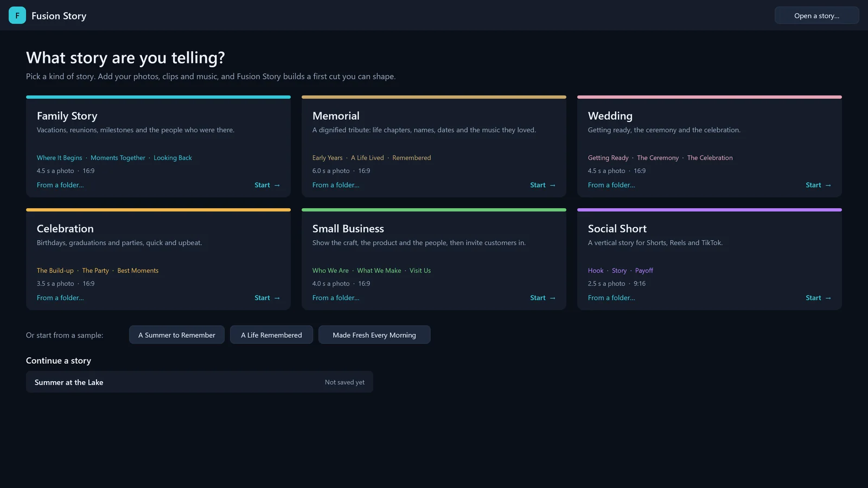Click the A Life Lived chapter label
This screenshot has width=868, height=488.
coord(367,158)
